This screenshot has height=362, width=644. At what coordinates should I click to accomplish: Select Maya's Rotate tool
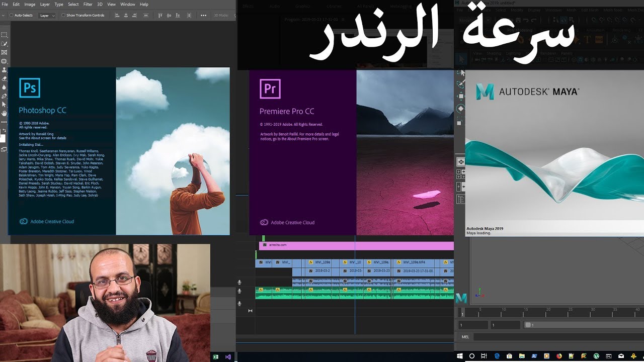coord(460,109)
